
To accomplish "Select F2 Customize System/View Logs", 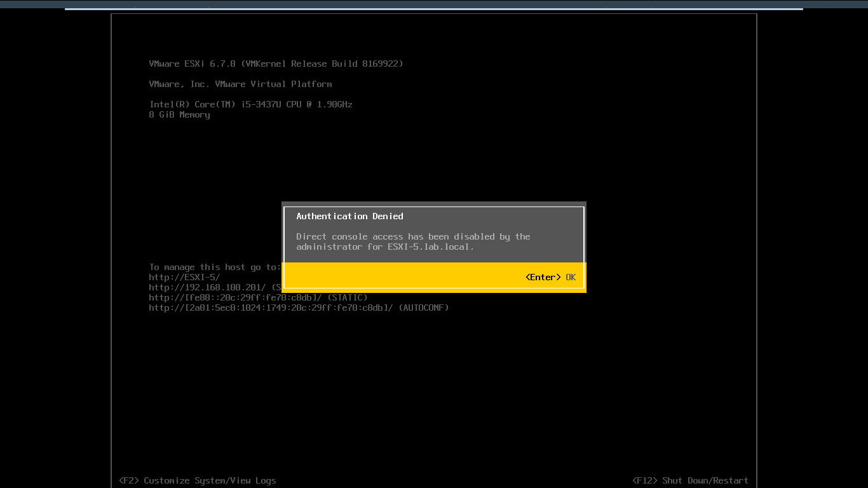I will [198, 480].
